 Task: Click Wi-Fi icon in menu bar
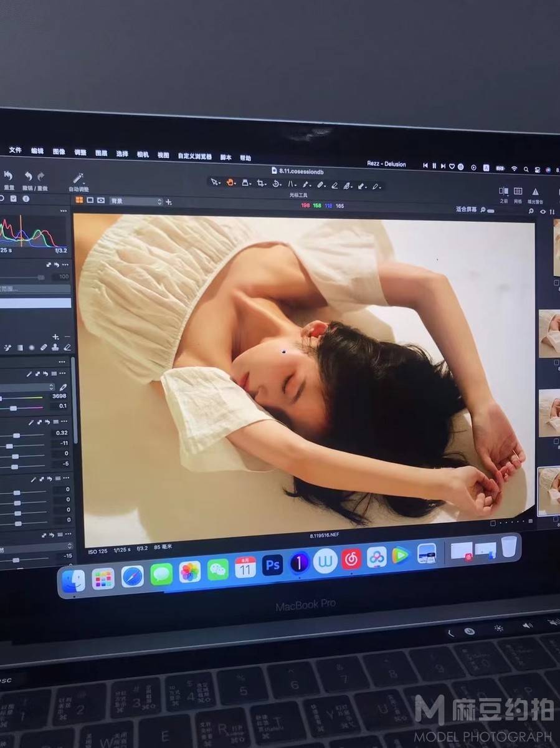click(514, 169)
